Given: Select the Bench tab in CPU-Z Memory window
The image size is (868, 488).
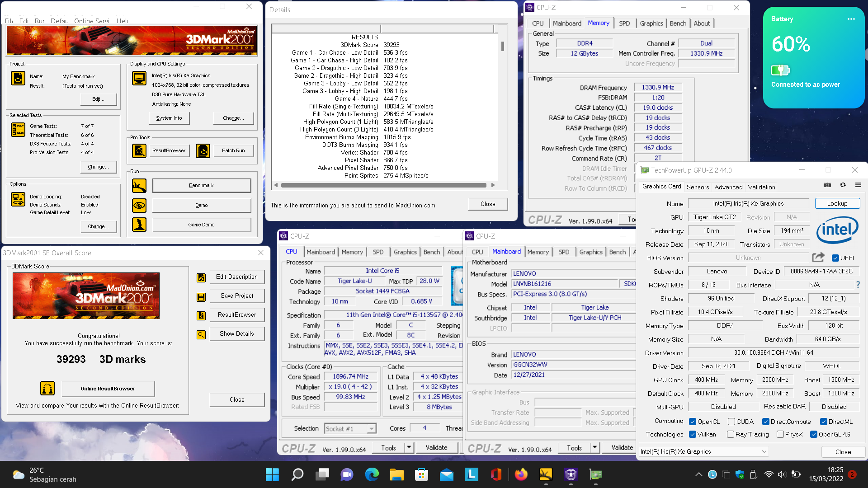Looking at the screenshot, I should click(678, 23).
